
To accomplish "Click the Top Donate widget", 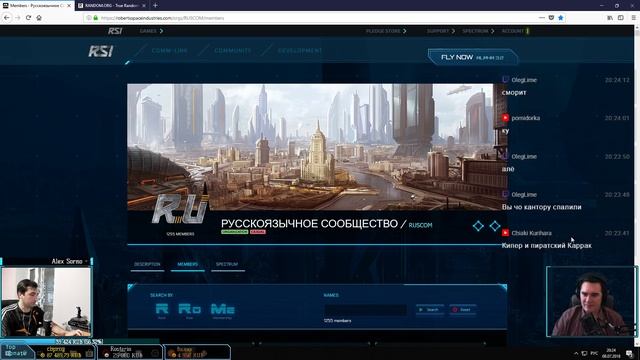I will (16, 351).
